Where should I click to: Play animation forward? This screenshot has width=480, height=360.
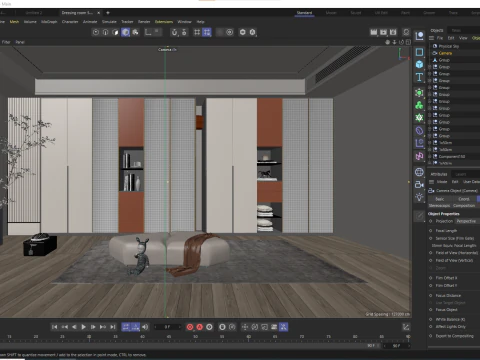pos(83,327)
